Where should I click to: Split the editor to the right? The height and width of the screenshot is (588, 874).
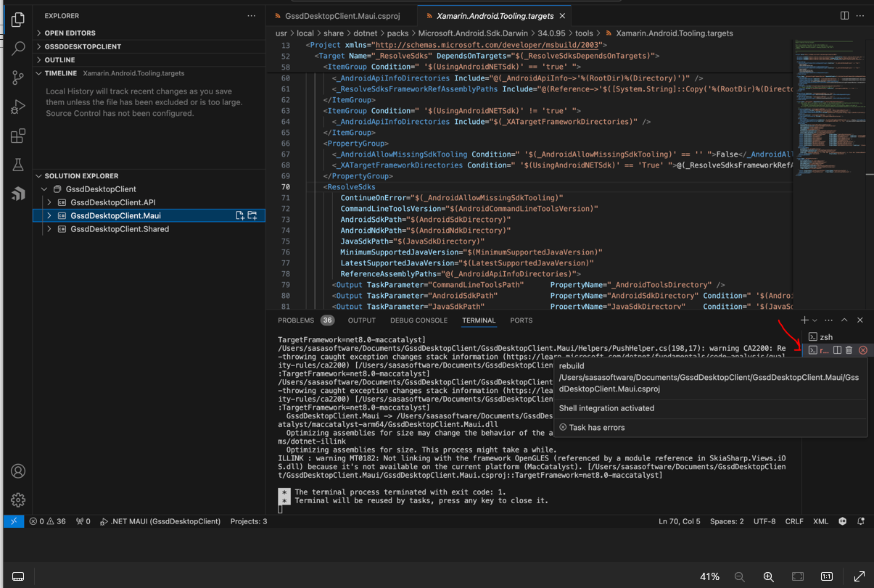[844, 15]
